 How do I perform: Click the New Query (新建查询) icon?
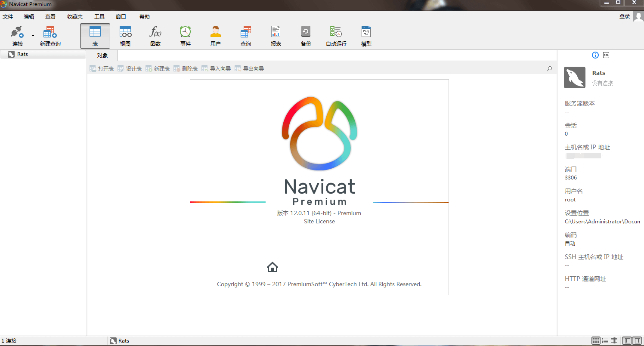pyautogui.click(x=50, y=32)
